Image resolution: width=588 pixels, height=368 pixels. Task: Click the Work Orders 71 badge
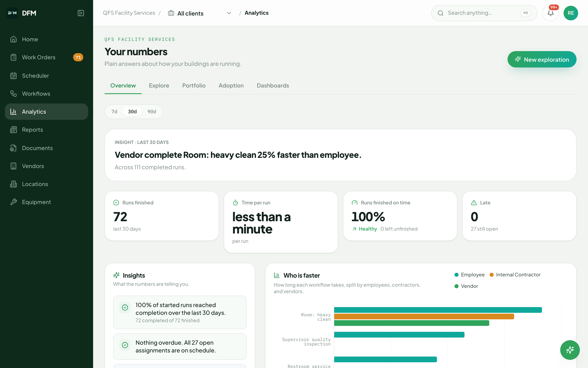point(78,57)
